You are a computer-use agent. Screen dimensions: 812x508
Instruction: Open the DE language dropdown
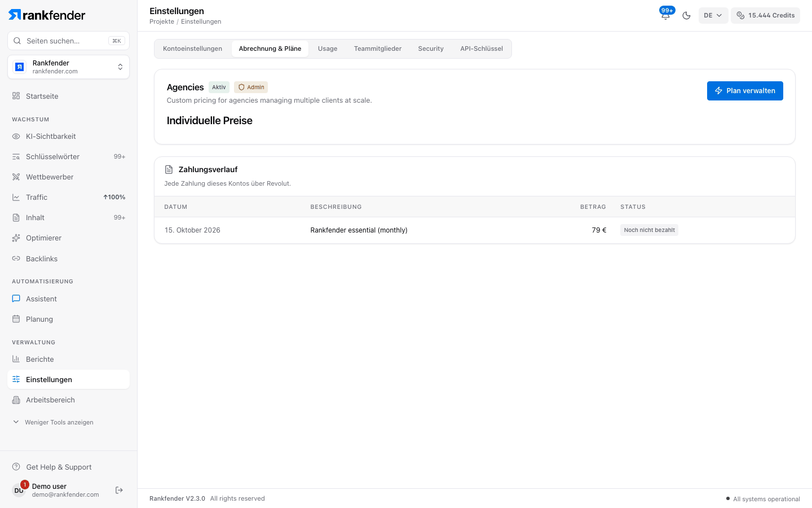[713, 15]
